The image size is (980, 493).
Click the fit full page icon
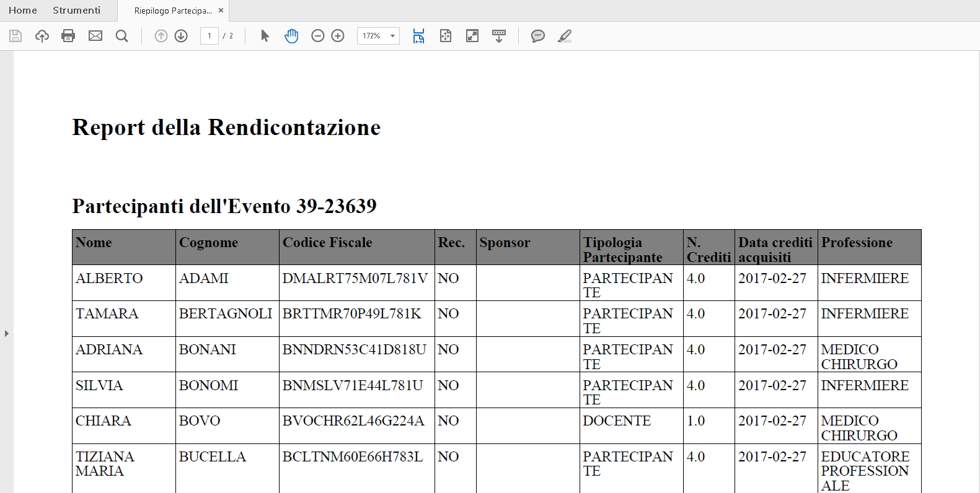(446, 36)
